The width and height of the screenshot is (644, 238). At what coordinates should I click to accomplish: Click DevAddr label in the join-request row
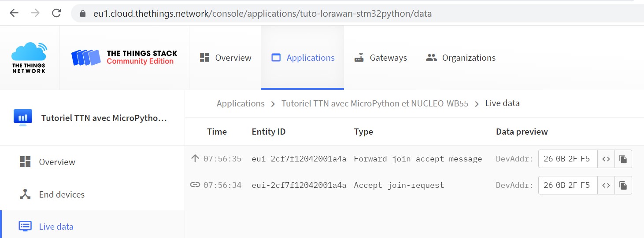point(515,185)
